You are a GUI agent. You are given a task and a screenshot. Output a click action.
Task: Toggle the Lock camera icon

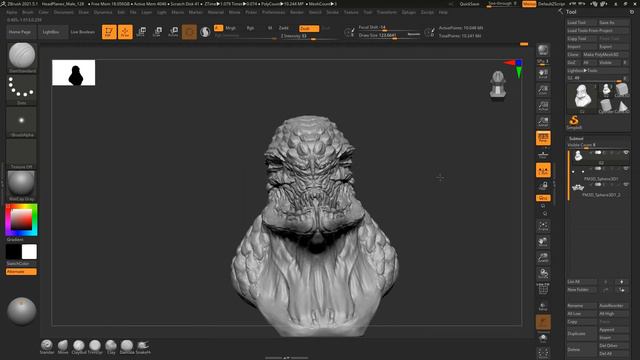point(543,186)
